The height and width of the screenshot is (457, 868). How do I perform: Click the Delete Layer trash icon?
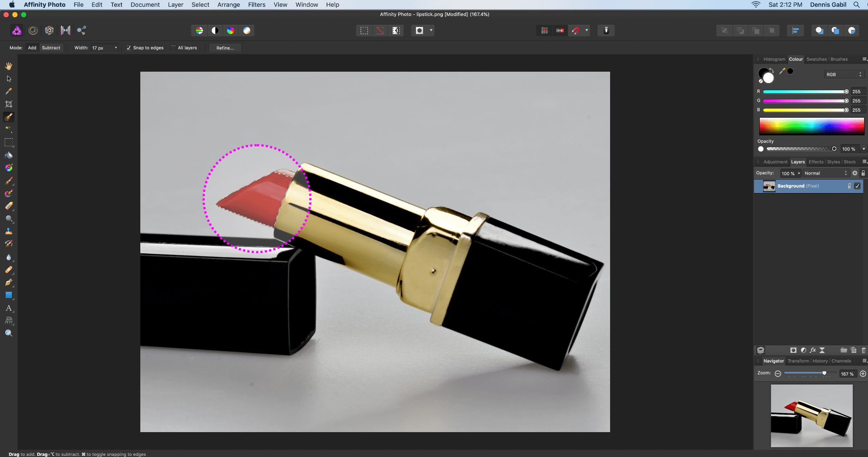point(863,350)
